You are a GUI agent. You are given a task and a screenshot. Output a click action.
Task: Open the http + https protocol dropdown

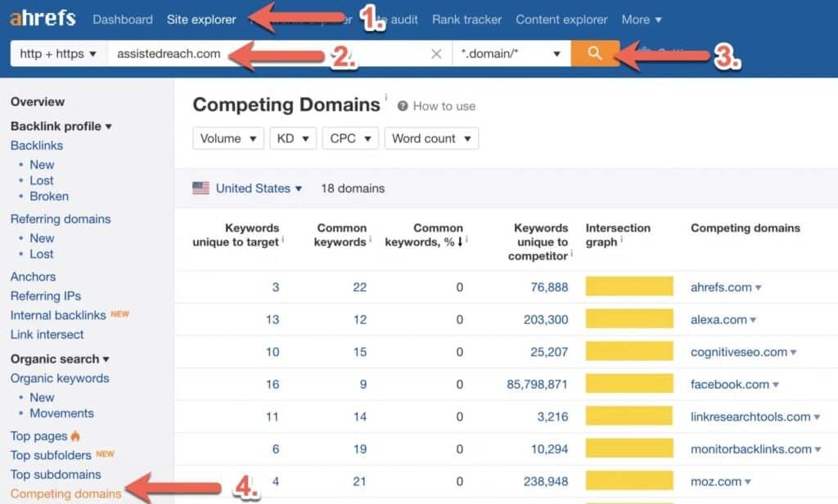[x=57, y=52]
